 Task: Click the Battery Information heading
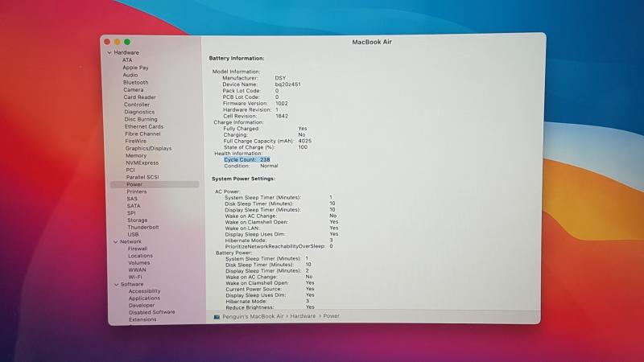pyautogui.click(x=237, y=58)
